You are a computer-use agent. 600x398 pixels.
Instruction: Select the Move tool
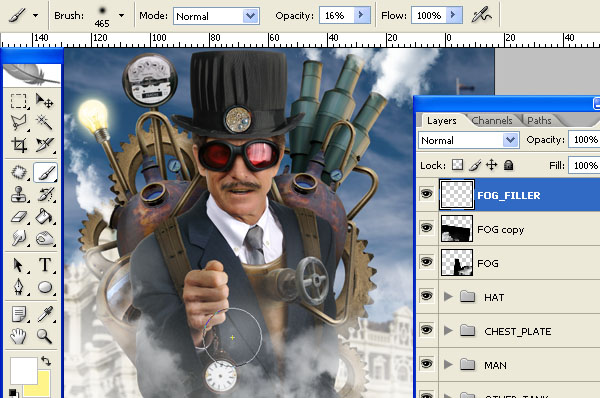tap(44, 101)
